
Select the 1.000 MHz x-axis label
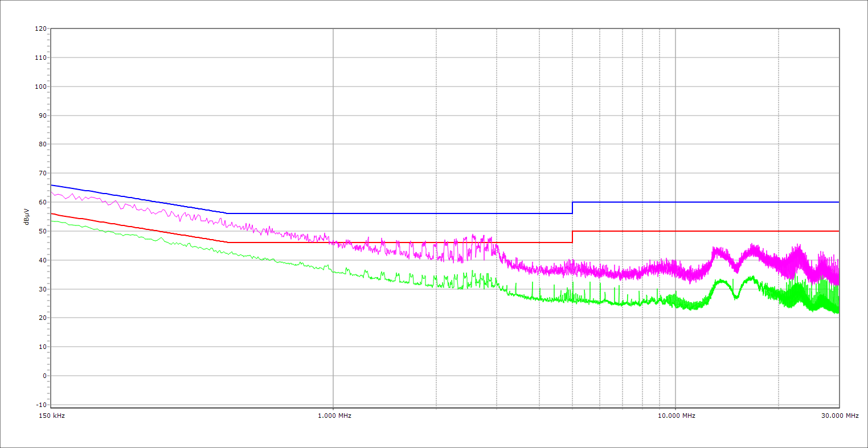[x=334, y=416]
